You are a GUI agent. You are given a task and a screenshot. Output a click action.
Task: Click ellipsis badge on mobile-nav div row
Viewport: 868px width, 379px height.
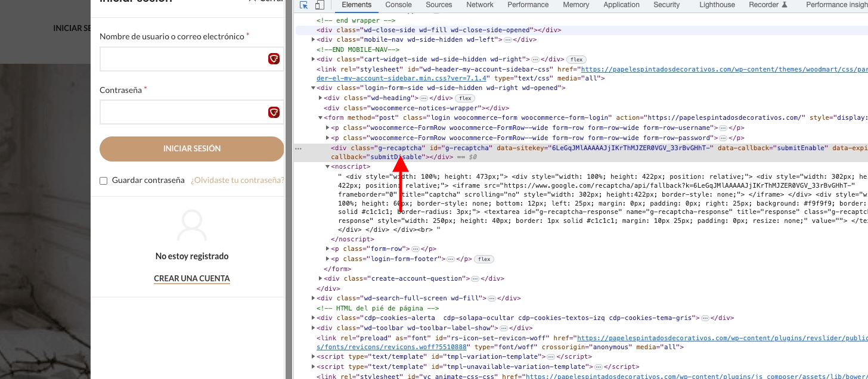tap(508, 40)
